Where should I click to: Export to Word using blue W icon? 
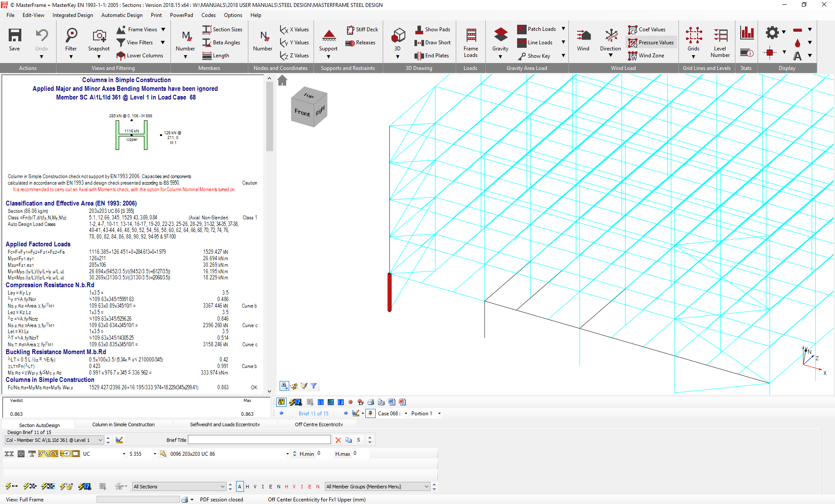392,402
